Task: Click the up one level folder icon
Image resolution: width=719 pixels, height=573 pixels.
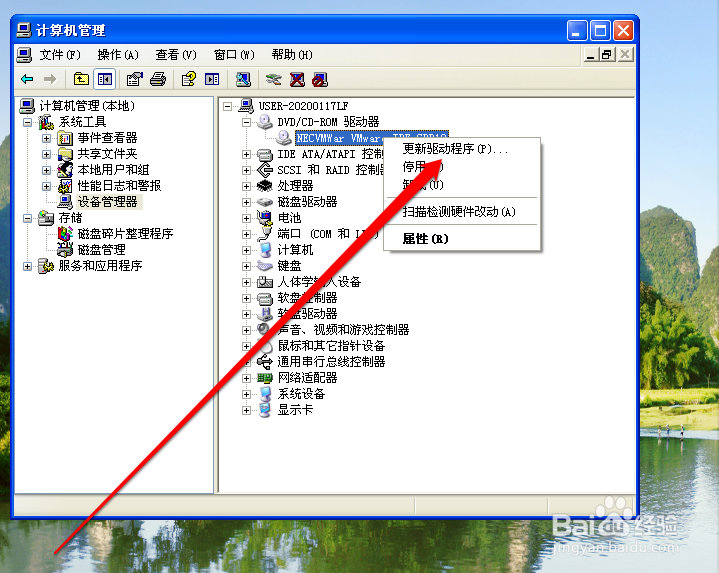Action: pyautogui.click(x=81, y=79)
